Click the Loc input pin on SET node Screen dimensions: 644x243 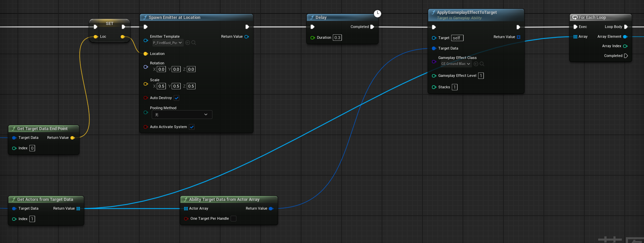point(96,36)
